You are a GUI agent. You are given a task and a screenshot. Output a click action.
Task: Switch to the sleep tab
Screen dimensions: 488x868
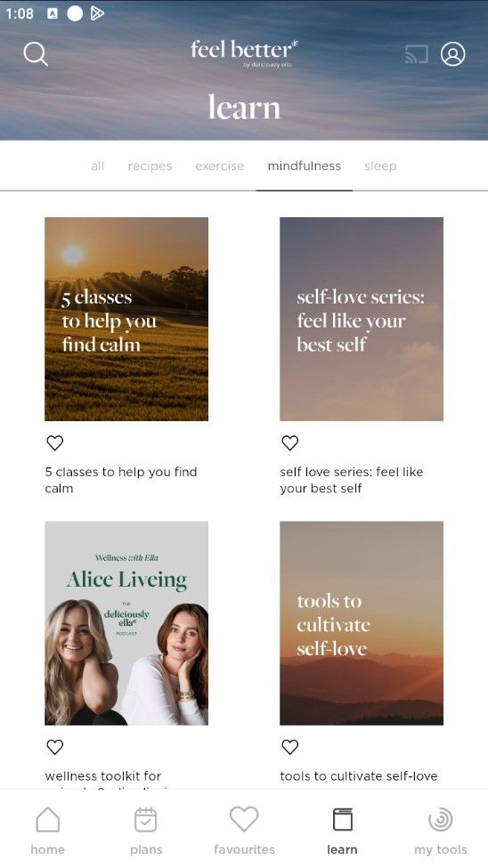pyautogui.click(x=380, y=166)
